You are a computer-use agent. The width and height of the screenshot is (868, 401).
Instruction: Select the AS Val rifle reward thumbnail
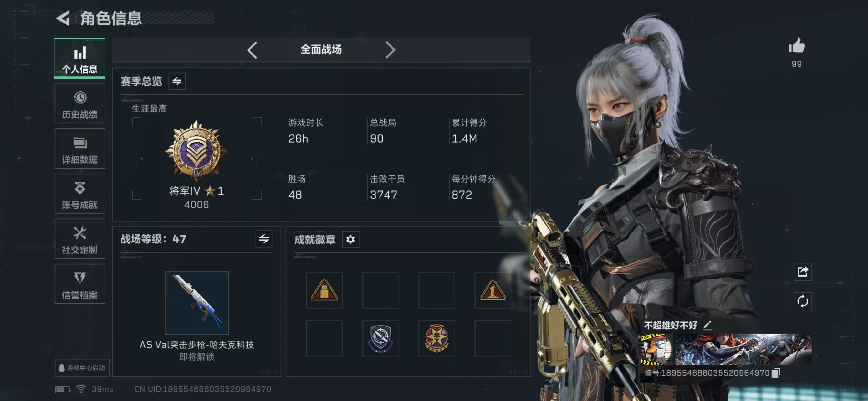pyautogui.click(x=197, y=303)
